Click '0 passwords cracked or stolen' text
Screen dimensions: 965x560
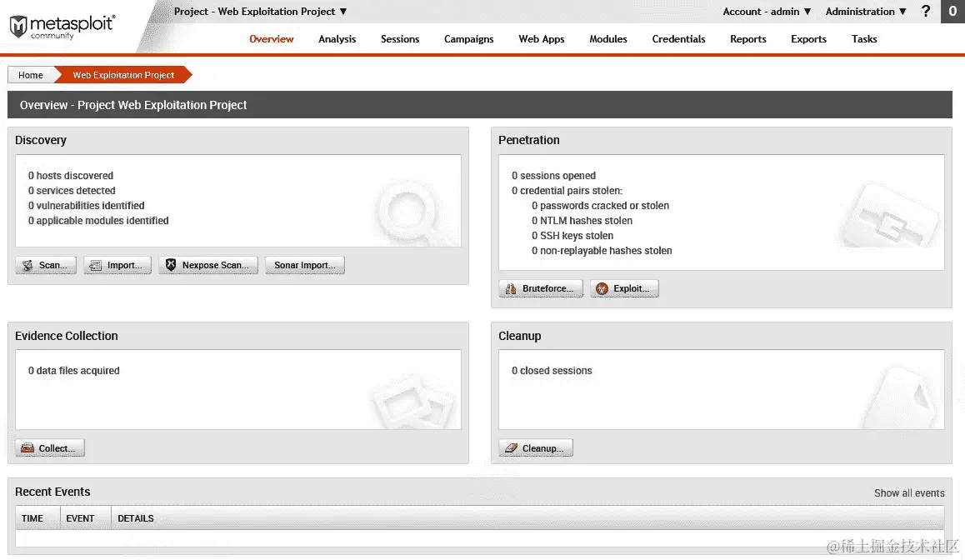(601, 206)
